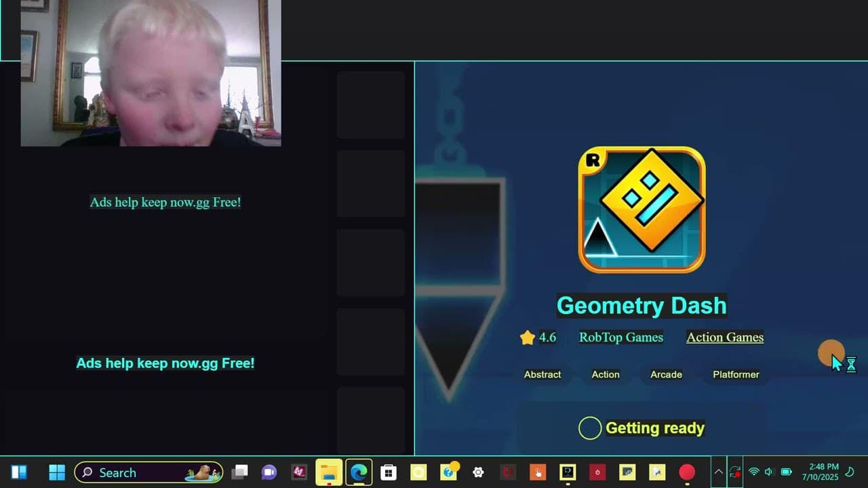Viewport: 868px width, 488px height.
Task: Launch the purple video chat app
Action: click(269, 472)
